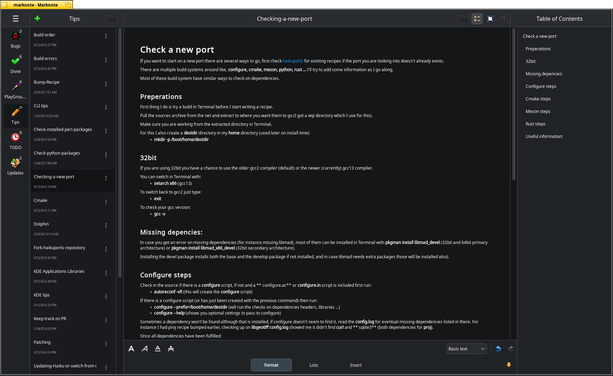613x376 pixels.
Task: Open options menu for KDE tips note
Action: point(106,297)
